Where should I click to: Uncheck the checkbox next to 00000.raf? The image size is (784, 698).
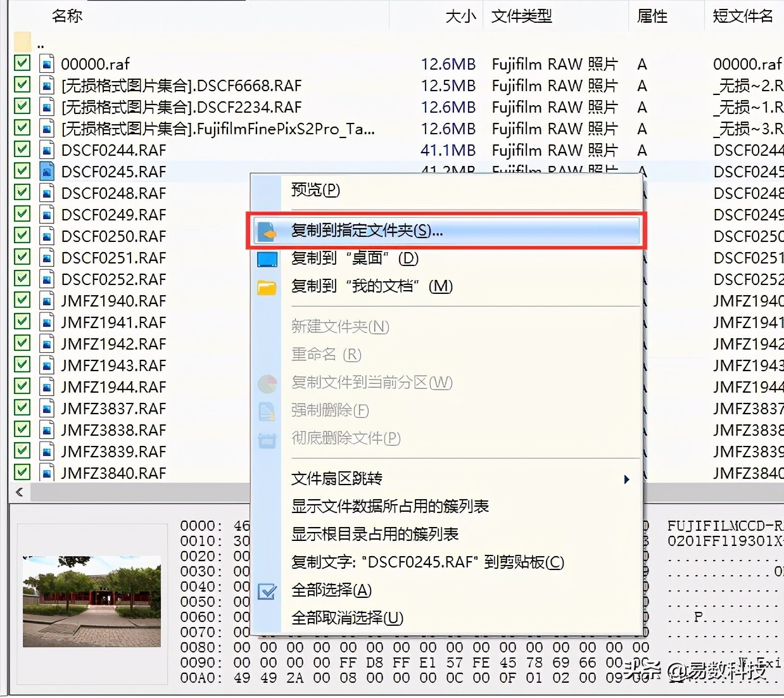[x=21, y=63]
